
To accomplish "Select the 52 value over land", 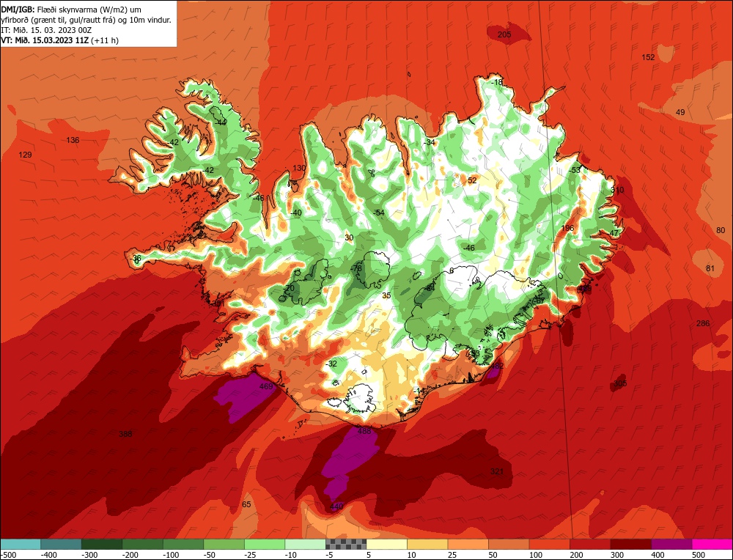I will [472, 180].
